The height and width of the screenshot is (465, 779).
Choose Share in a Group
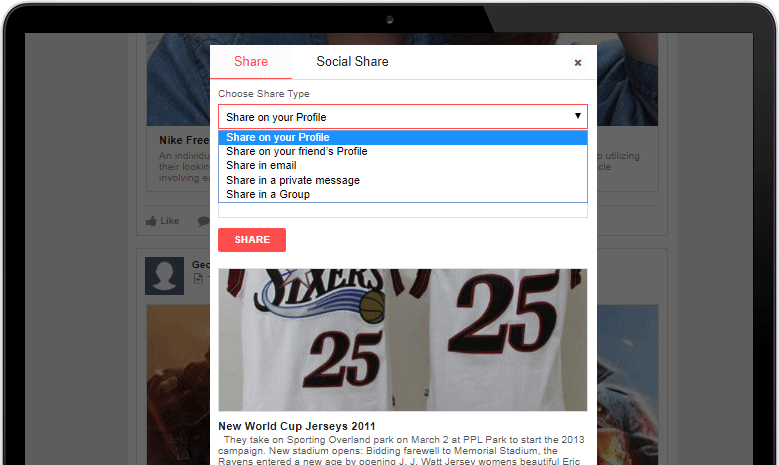pyautogui.click(x=403, y=194)
